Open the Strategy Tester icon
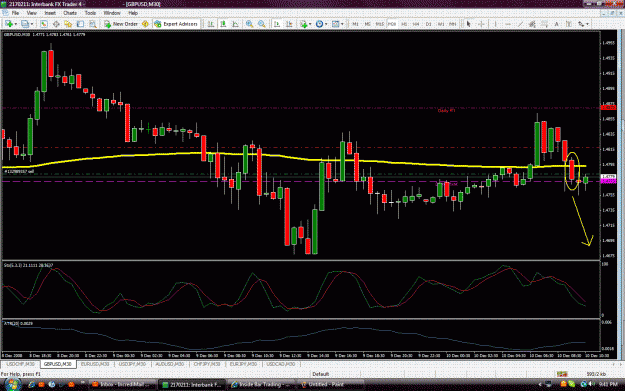The width and height of the screenshot is (625, 391). click(x=93, y=24)
